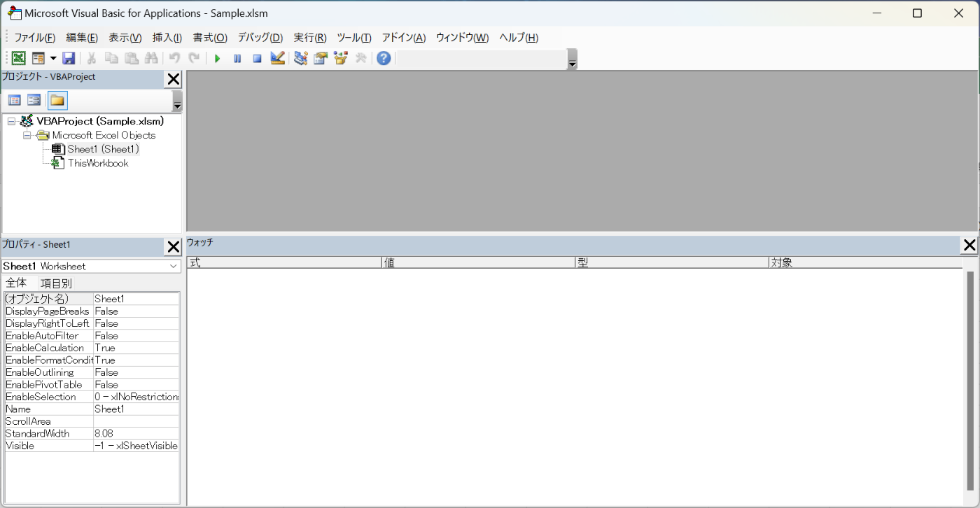
Task: Open the 編集(E) menu
Action: tap(82, 38)
